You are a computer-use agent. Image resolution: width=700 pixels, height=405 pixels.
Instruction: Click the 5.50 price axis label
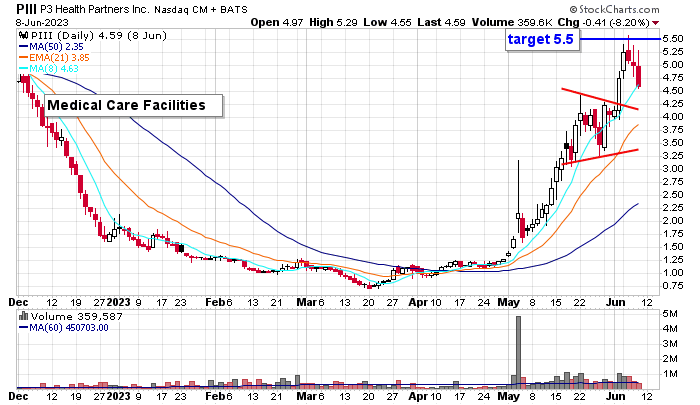[x=673, y=39]
